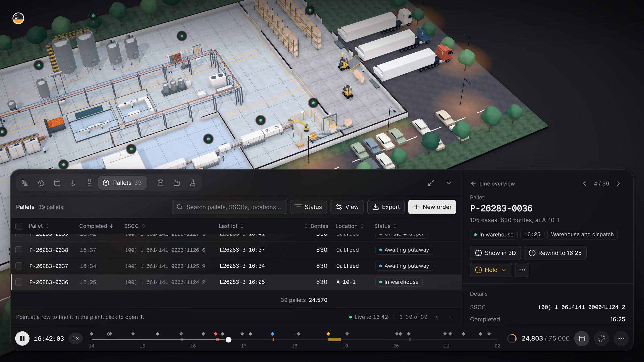Focus the search pallets, SSCCs, locations field

229,207
